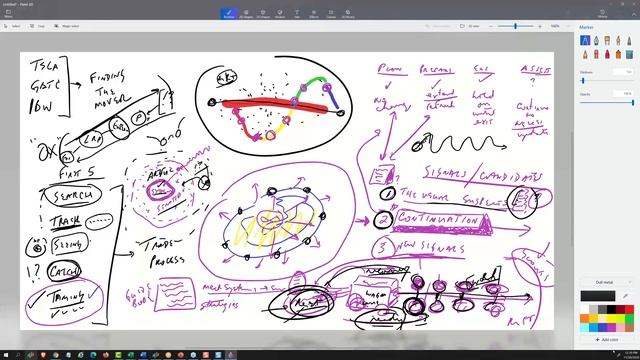Zoom out with the minus button
This screenshot has width=640, height=360.
[x=491, y=26]
